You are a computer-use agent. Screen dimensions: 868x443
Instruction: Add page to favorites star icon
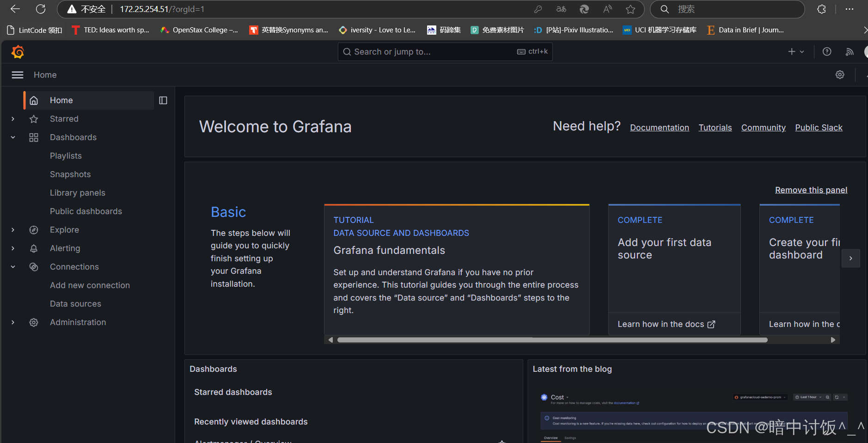tap(630, 9)
